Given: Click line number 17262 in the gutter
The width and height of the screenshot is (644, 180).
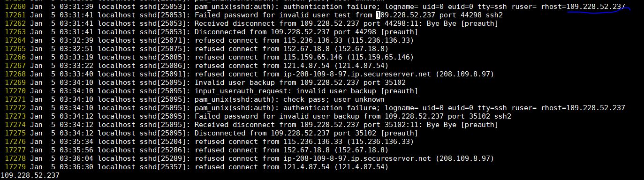Looking at the screenshot, I should pos(15,23).
